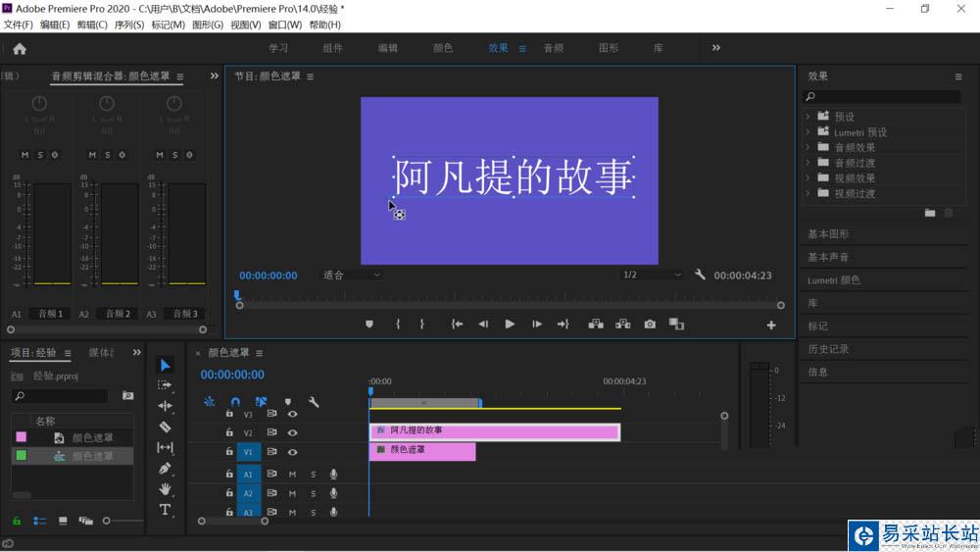
Task: Open the Lumetri 颜色 panel
Action: (834, 280)
